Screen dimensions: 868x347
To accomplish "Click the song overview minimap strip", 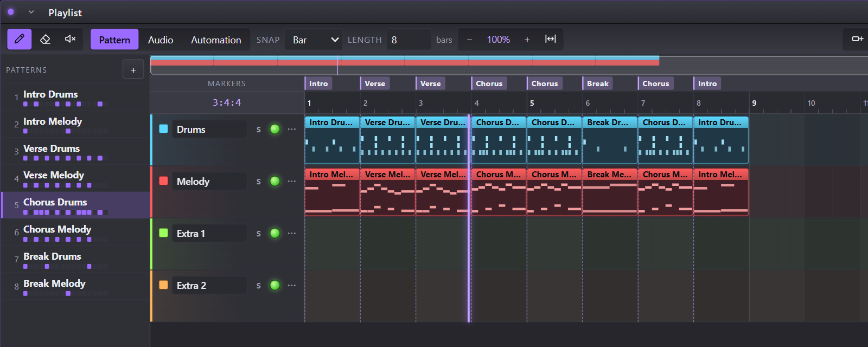I will coord(509,65).
